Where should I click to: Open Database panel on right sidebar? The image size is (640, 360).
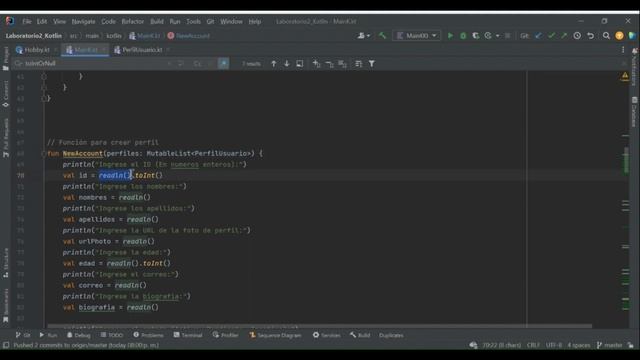(634, 112)
